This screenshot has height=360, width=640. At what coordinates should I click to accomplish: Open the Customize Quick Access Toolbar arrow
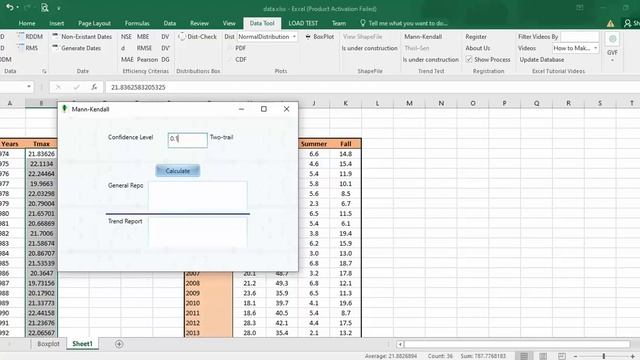(x=59, y=8)
